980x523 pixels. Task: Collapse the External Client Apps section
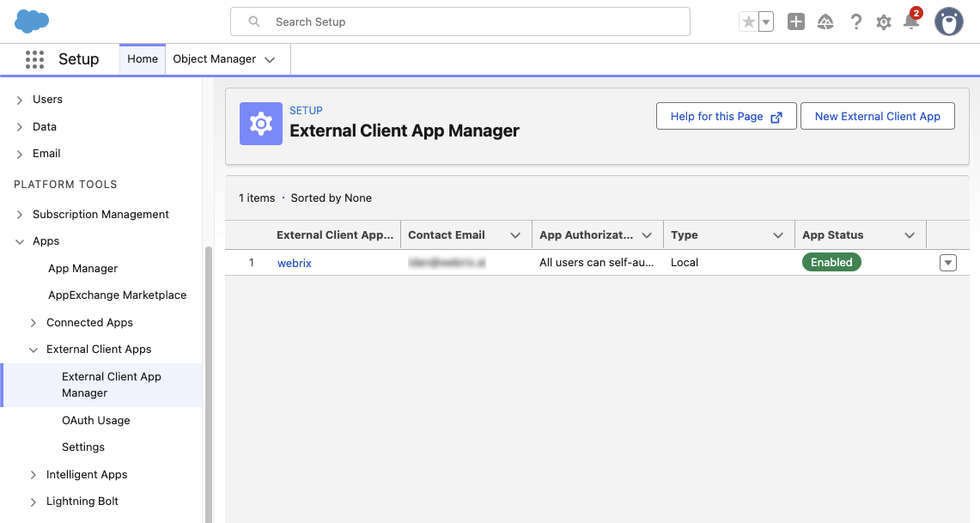(x=33, y=349)
